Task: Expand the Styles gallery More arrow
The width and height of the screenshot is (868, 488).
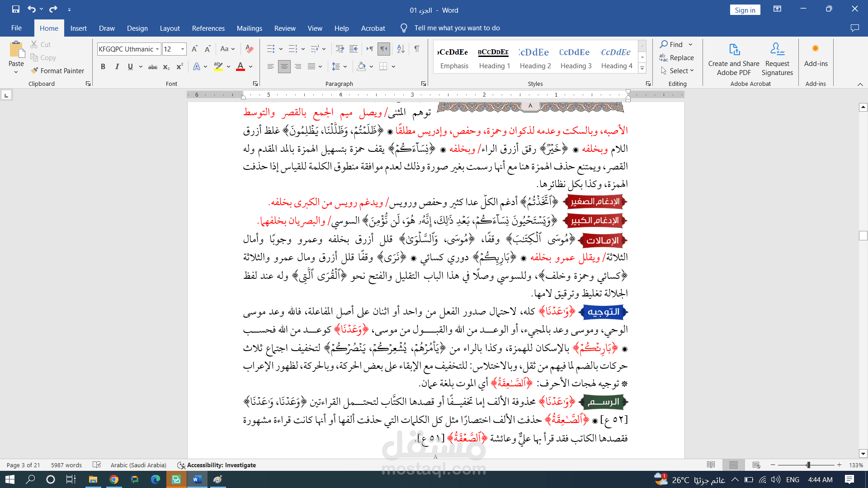Action: 642,68
